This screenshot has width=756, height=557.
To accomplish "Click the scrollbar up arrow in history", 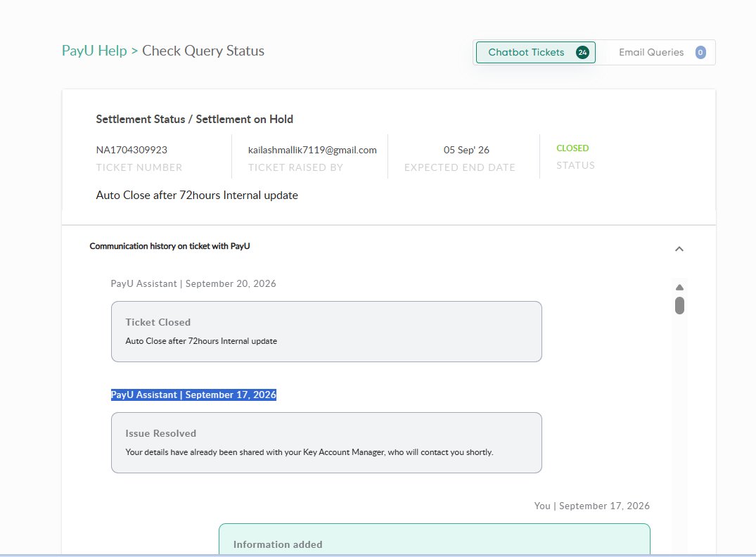I will click(x=680, y=288).
